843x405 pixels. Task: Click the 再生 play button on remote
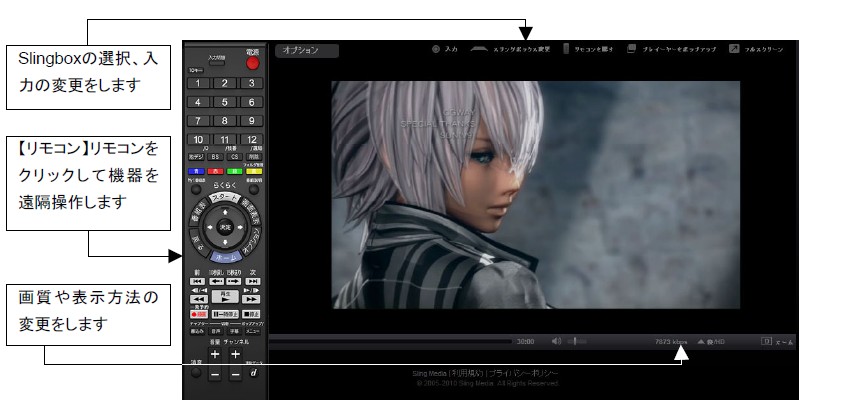tap(225, 297)
